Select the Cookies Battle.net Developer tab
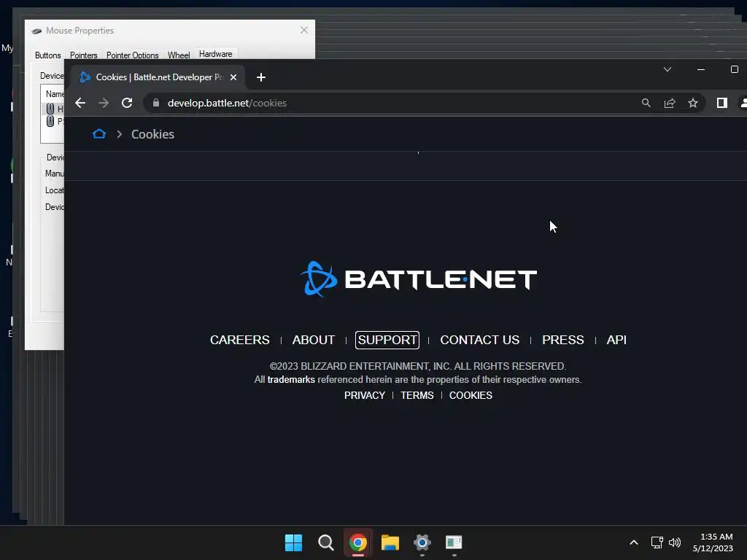747x560 pixels. coord(158,77)
